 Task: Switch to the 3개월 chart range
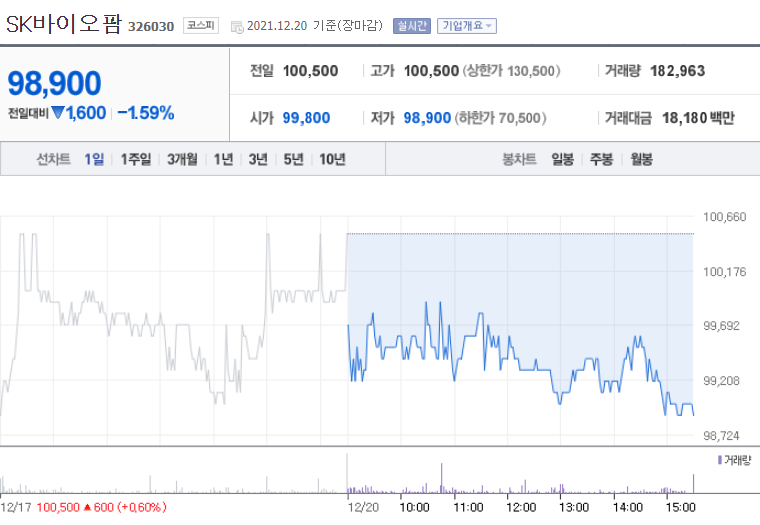click(182, 159)
